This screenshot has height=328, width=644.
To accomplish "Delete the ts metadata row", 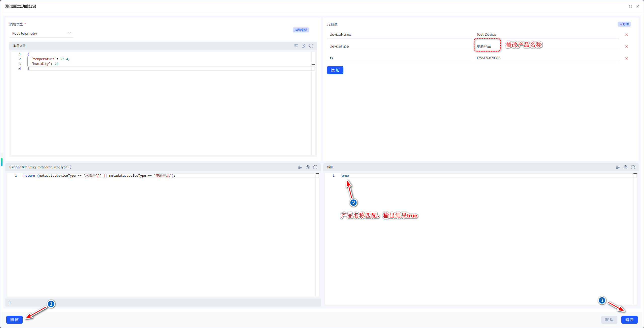I will click(x=626, y=58).
